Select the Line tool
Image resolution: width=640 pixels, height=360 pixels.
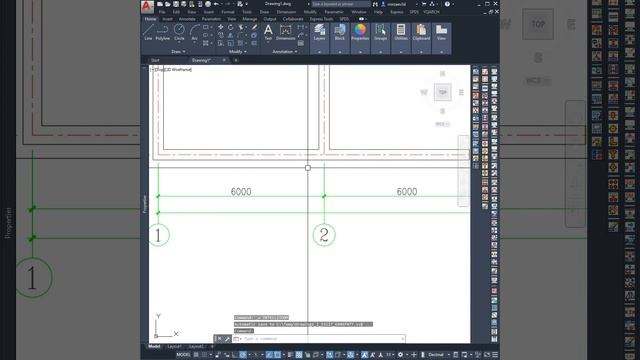(148, 32)
